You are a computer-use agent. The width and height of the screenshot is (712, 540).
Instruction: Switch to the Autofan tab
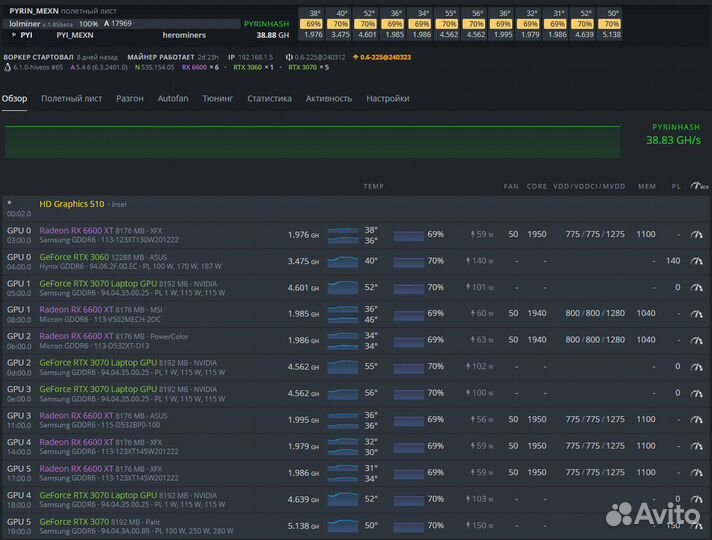pos(173,99)
